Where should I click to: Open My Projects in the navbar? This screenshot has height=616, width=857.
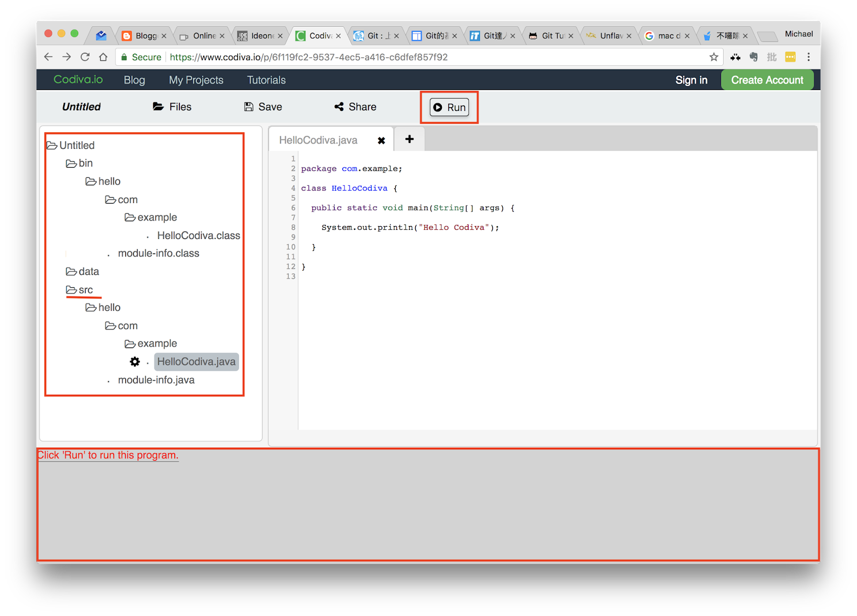tap(196, 80)
